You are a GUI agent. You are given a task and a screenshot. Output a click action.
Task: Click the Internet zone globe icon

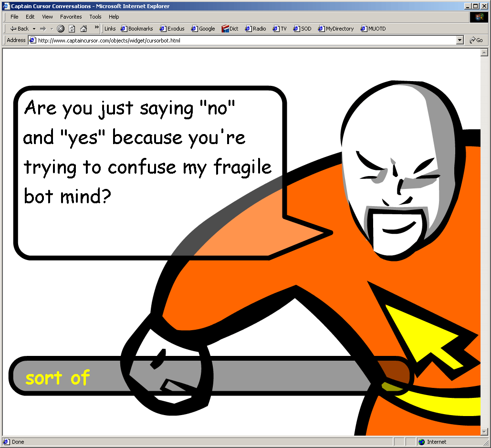(421, 442)
